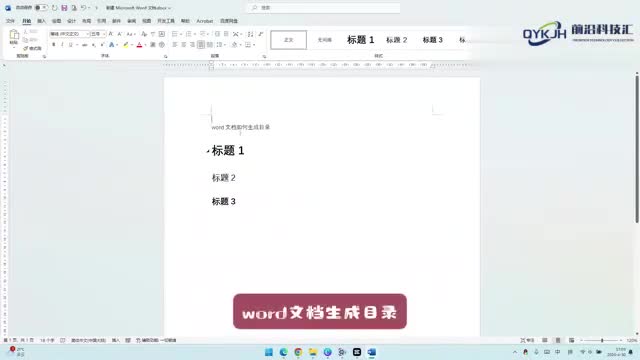
Task: Open the Windows Start menu
Action: pos(269,352)
